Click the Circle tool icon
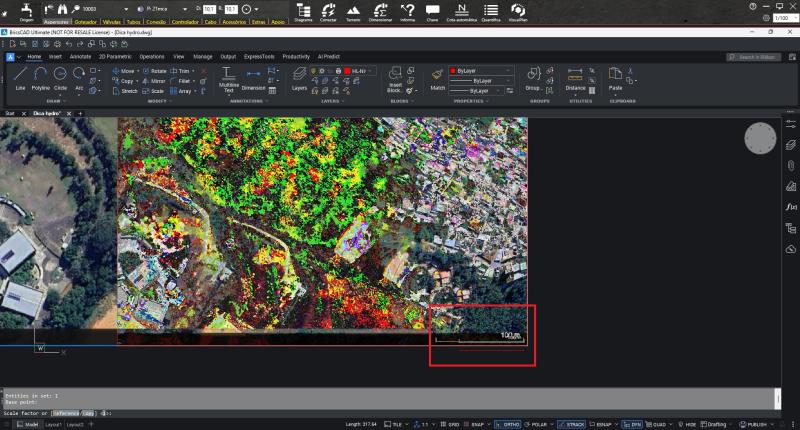 click(x=61, y=76)
